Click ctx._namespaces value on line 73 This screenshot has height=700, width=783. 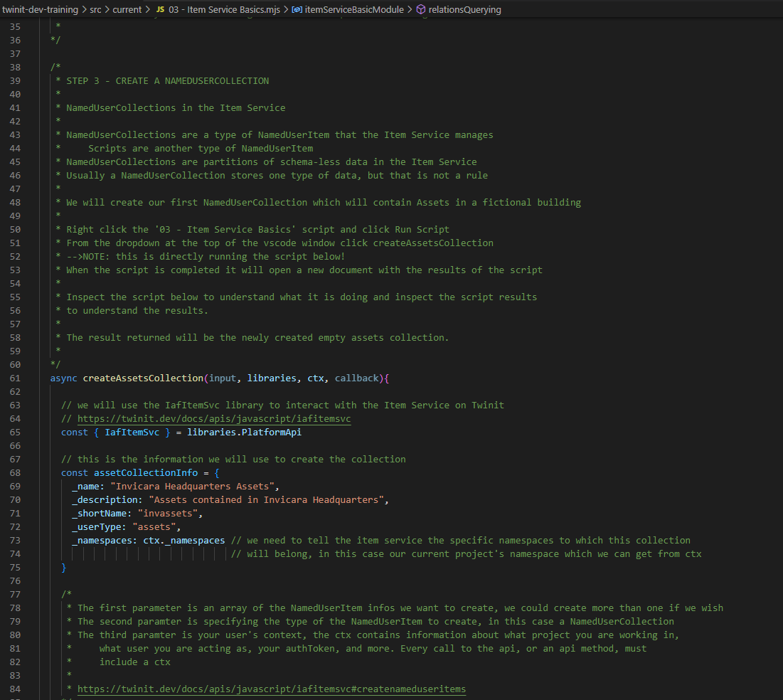coord(184,540)
